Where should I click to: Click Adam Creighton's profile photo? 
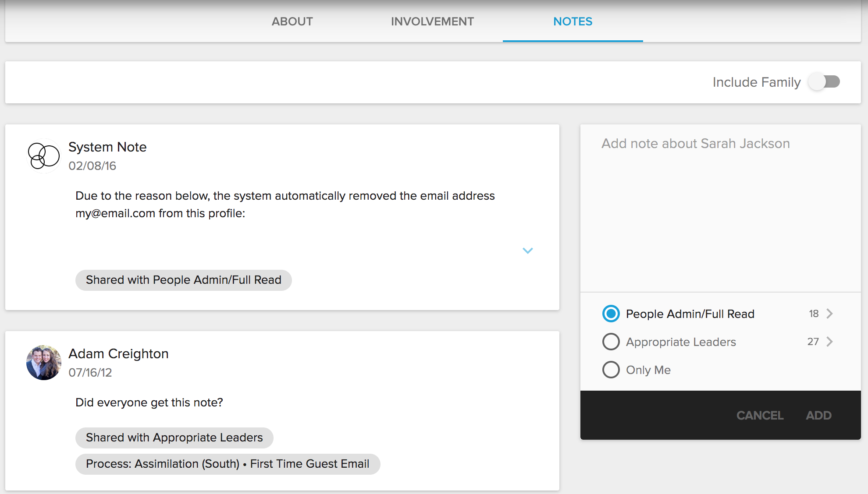pos(43,362)
